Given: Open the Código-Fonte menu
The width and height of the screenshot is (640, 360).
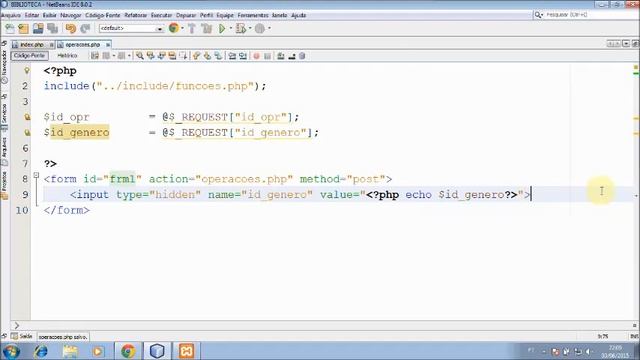Looking at the screenshot, I should [x=102, y=15].
